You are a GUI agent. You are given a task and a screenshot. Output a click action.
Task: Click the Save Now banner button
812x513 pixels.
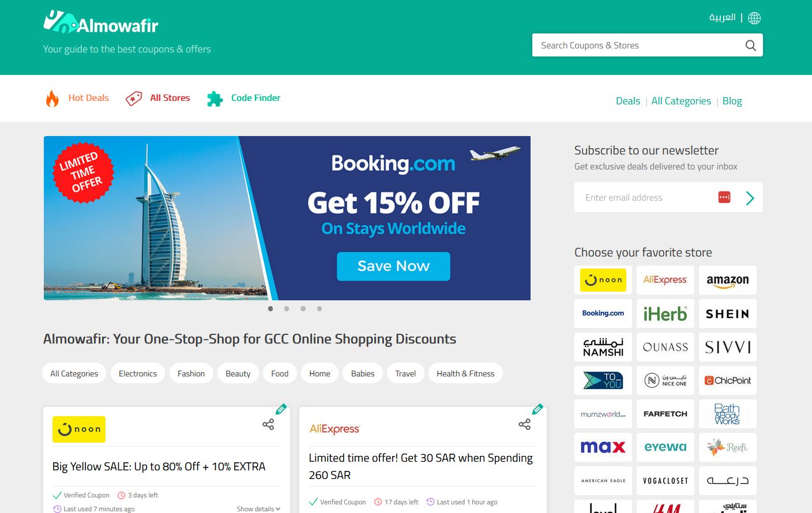[x=393, y=266]
